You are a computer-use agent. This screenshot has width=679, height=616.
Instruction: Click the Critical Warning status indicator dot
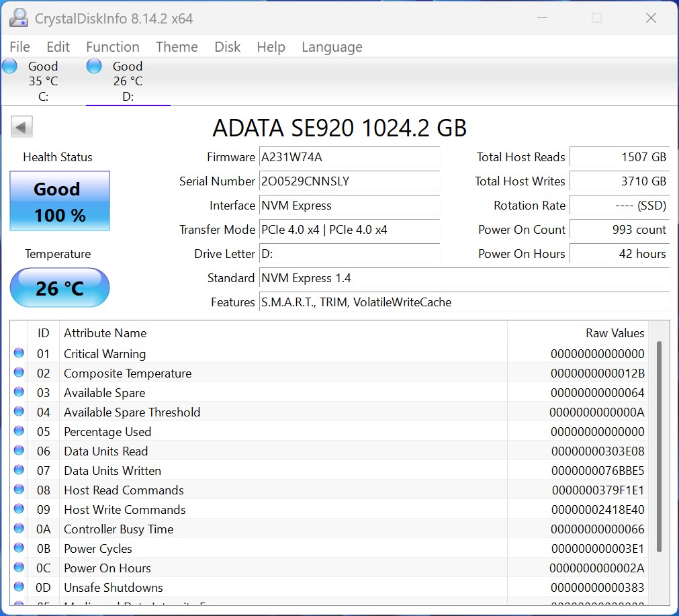pos(19,353)
